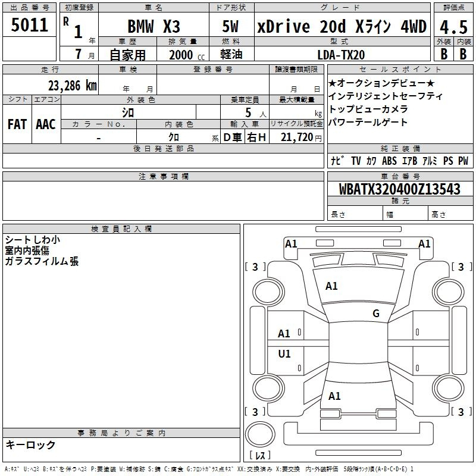Viewport: 476px width, 476px height.
Task: Select the upper-left wheel circle in the diagram
Action: (x=269, y=290)
